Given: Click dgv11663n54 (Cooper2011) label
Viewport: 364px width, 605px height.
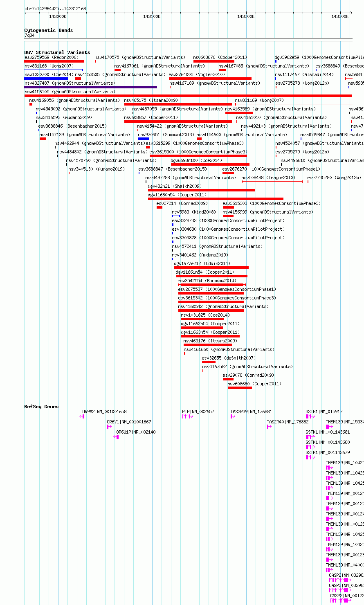Looking at the screenshot, I should 210,333.
